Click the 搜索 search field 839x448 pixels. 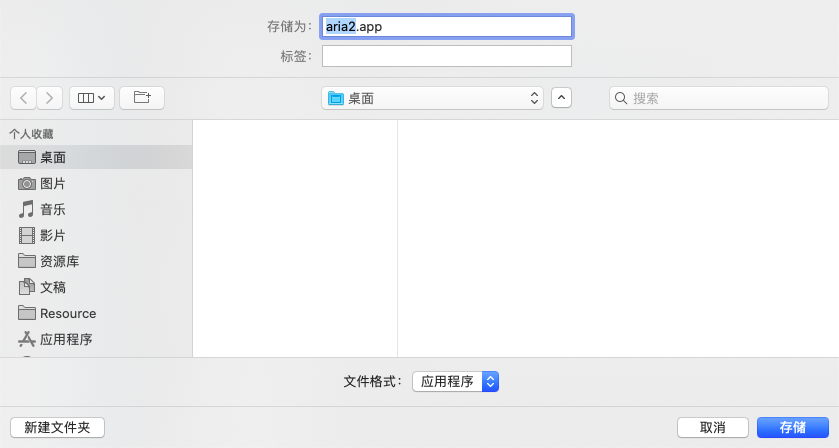719,98
